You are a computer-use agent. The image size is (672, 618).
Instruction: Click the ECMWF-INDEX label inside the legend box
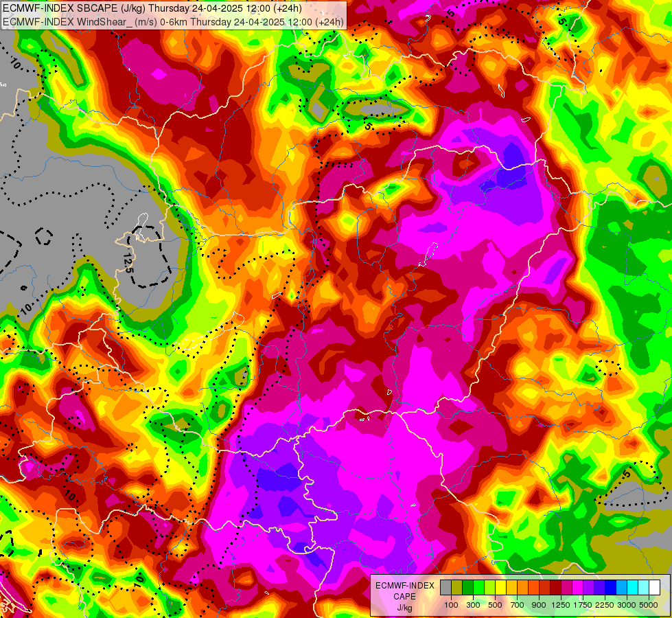(405, 586)
